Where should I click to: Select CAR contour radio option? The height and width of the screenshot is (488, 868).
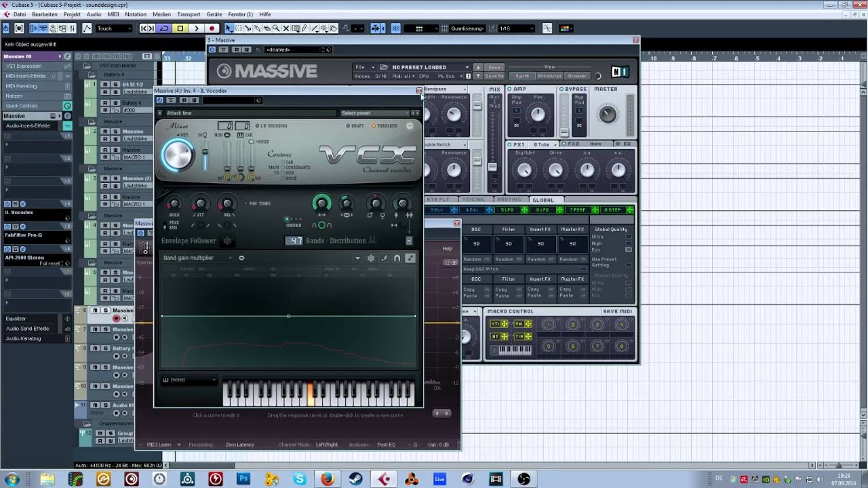click(x=288, y=163)
